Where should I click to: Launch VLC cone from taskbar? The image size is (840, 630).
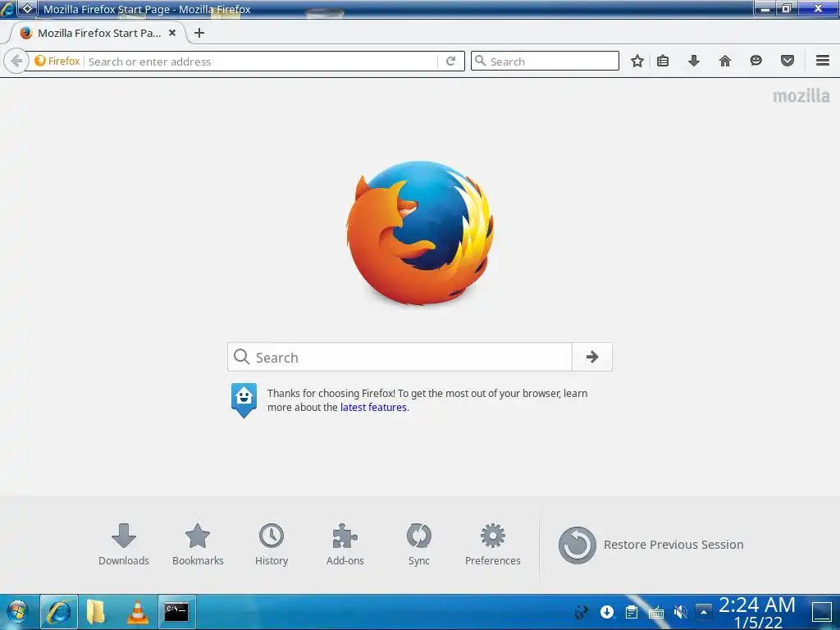pos(137,611)
